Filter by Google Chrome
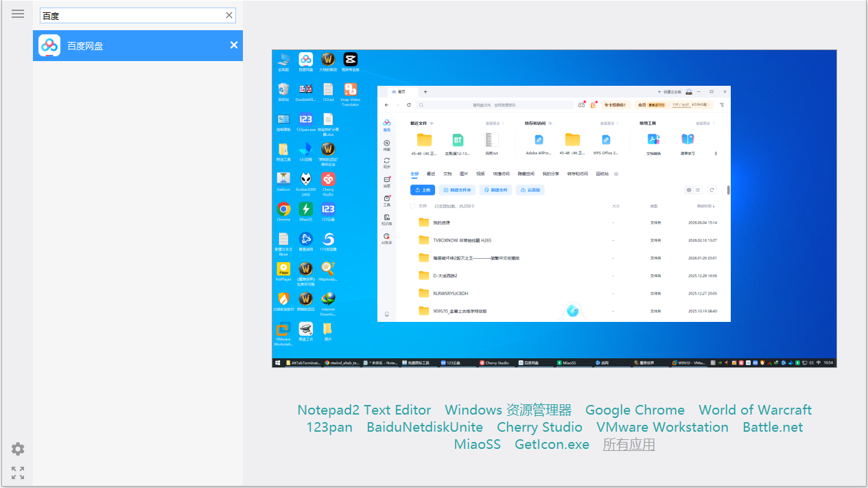868x488 pixels. 635,410
